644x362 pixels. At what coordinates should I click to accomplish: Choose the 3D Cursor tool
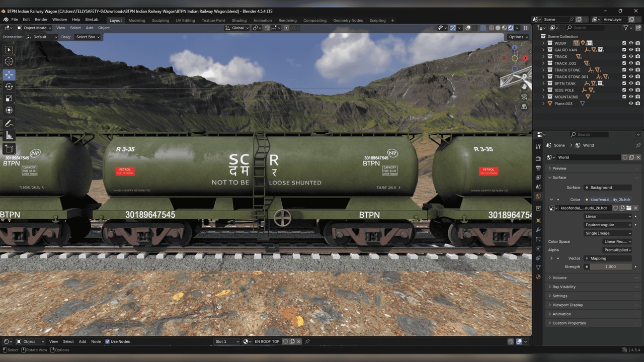click(x=9, y=61)
